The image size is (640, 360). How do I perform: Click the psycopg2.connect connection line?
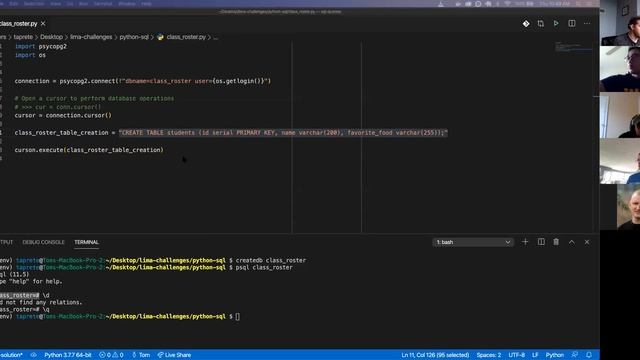point(143,81)
